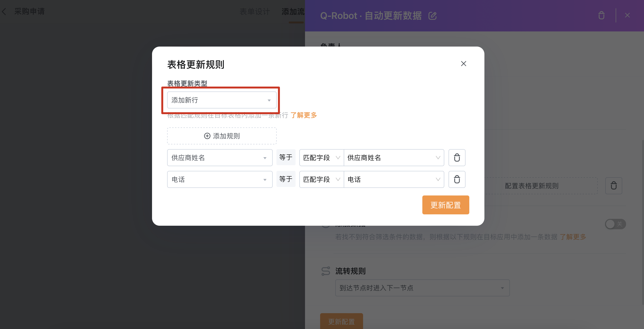Viewport: 644px width, 329px height.
Task: Click 了解更多 link beside 添加一条数据 description
Action: click(573, 237)
